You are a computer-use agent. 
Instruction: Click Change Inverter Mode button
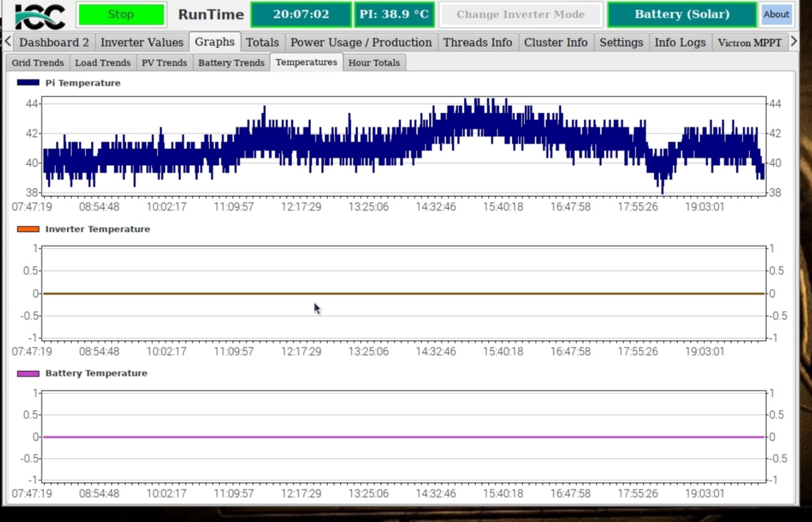pyautogui.click(x=521, y=15)
